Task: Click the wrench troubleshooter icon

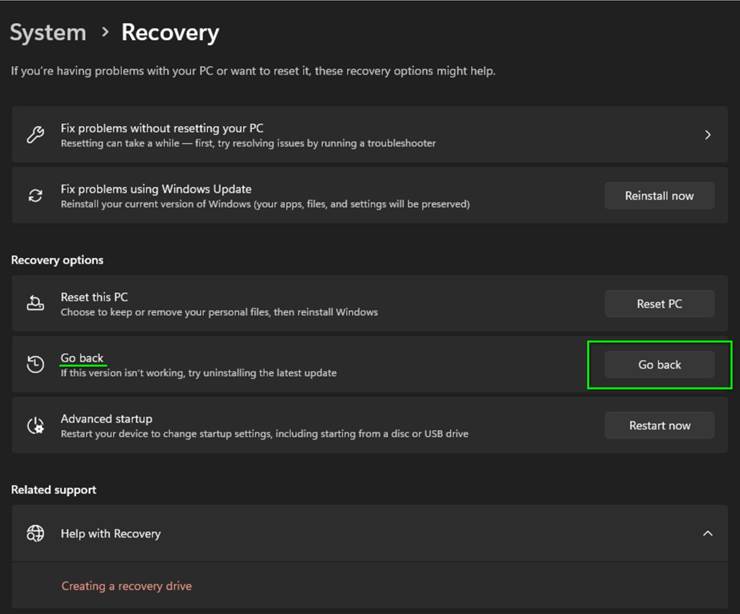Action: pos(35,135)
